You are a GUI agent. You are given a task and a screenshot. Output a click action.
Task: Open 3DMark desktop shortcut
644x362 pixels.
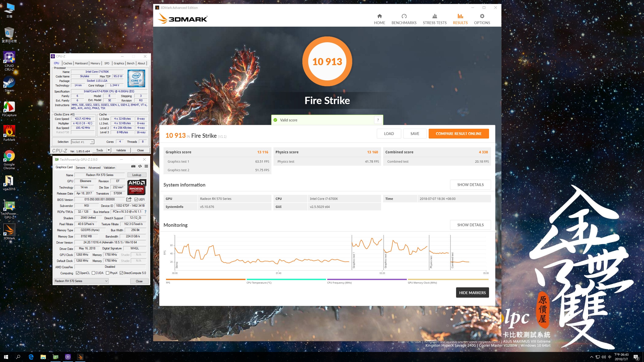point(9,232)
